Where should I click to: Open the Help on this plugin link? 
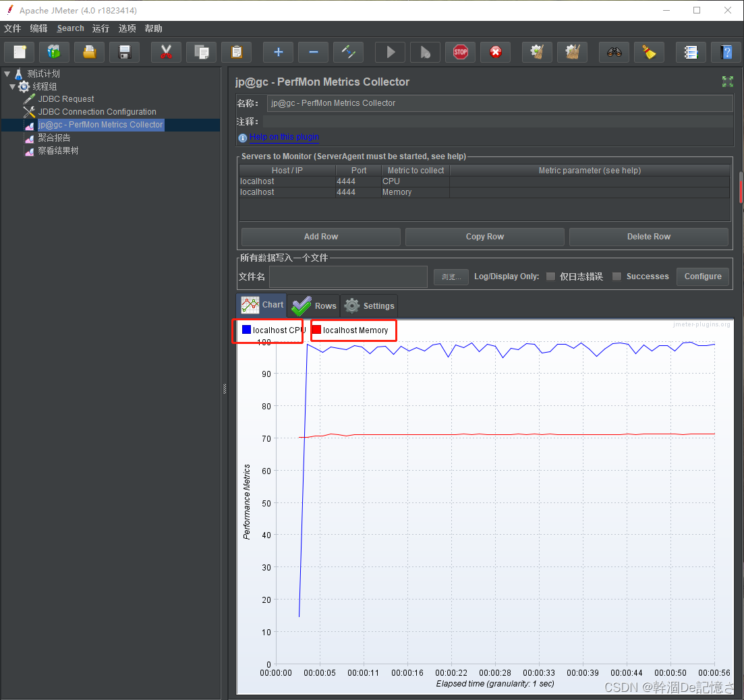[x=284, y=137]
